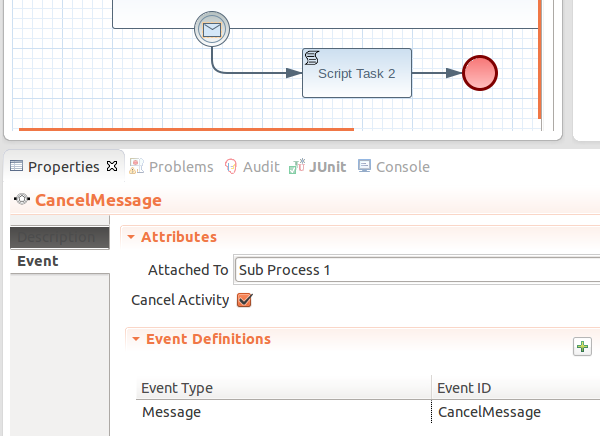Click the orange horizontal canvas scrollbar
The height and width of the screenshot is (436, 600).
186,129
